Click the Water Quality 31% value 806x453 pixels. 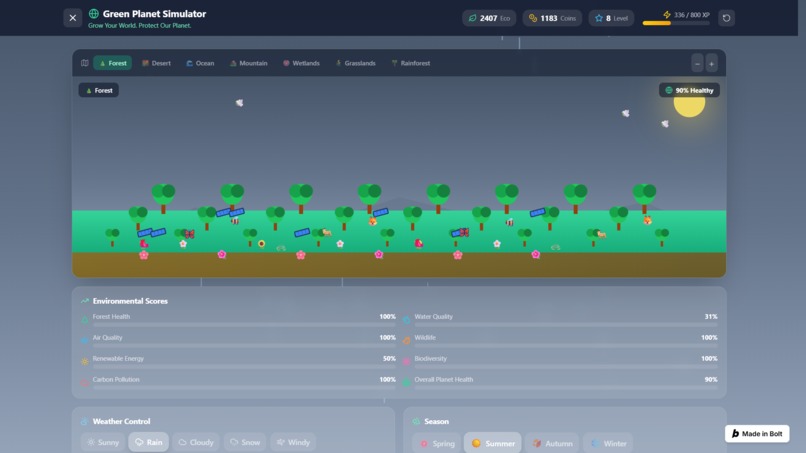click(711, 317)
